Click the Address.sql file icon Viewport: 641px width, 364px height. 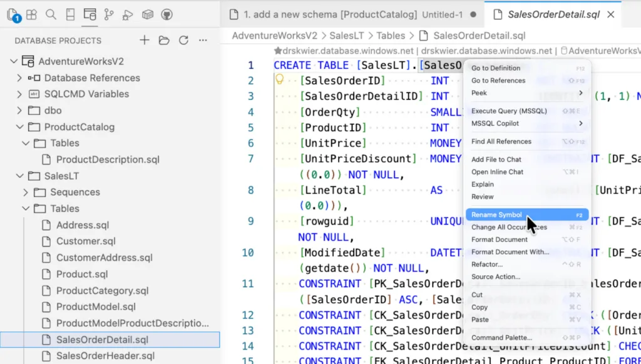point(46,225)
